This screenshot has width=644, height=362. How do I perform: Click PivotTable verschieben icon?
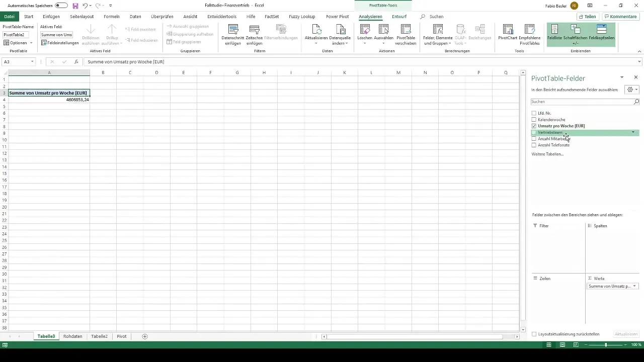(x=406, y=30)
